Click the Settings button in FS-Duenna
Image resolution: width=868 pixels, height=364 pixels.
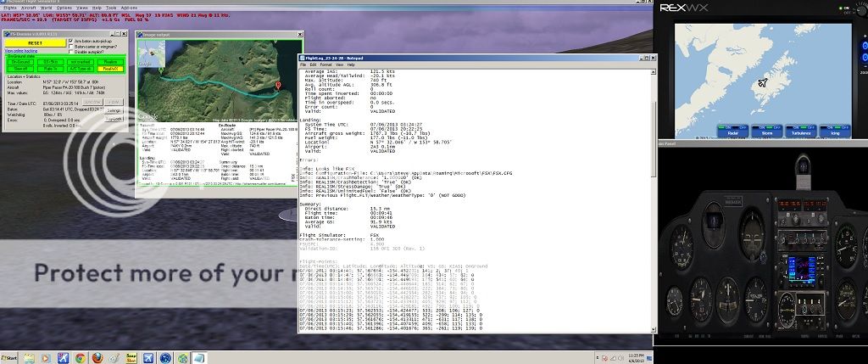[x=114, y=111]
